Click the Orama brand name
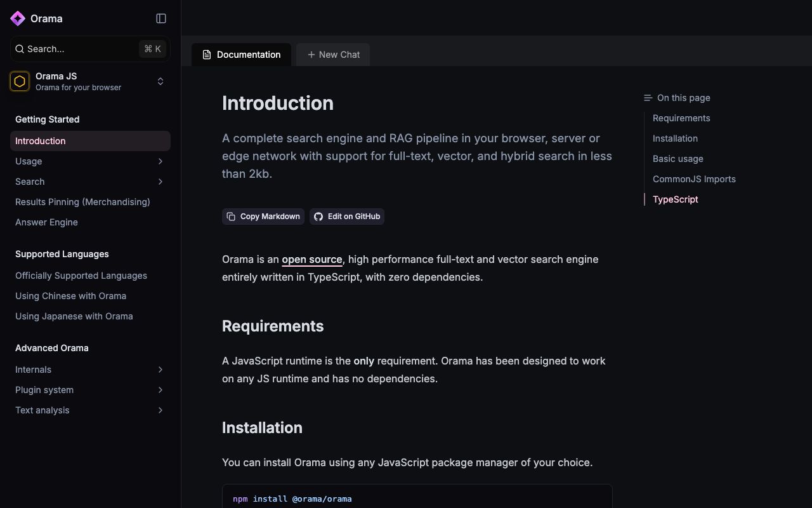812x508 pixels. point(46,18)
